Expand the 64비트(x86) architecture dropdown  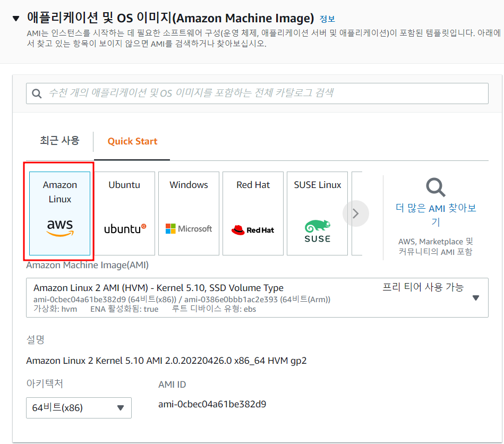pos(120,408)
